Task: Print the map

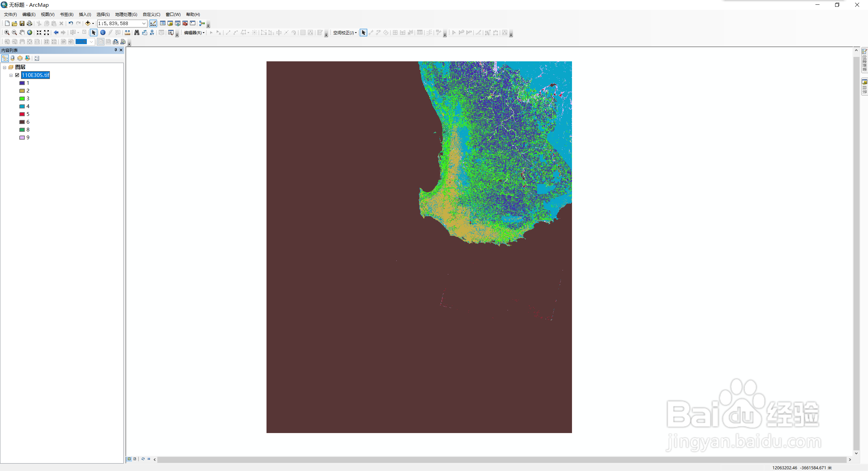Action: 29,23
